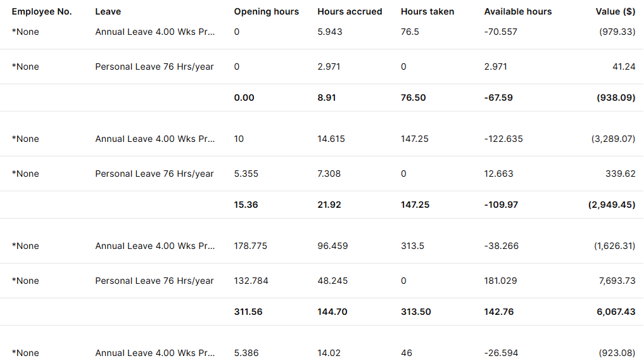The image size is (644, 363).
Task: Click the 48.245 hours accrued cell
Action: pyautogui.click(x=332, y=281)
